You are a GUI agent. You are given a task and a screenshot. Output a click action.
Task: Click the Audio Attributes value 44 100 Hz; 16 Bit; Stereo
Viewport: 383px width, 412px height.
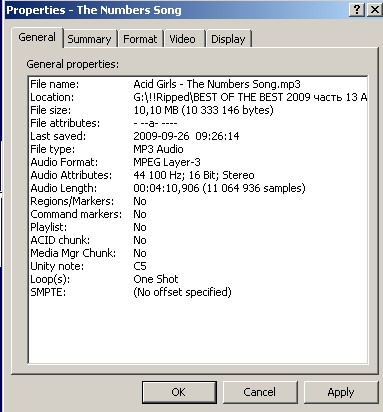point(194,175)
